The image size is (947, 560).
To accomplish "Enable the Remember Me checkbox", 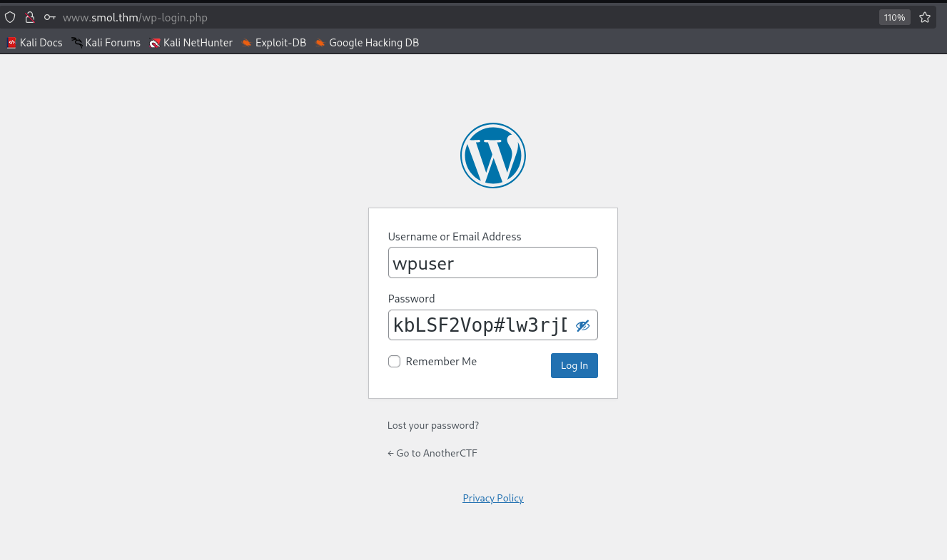I will click(x=394, y=361).
